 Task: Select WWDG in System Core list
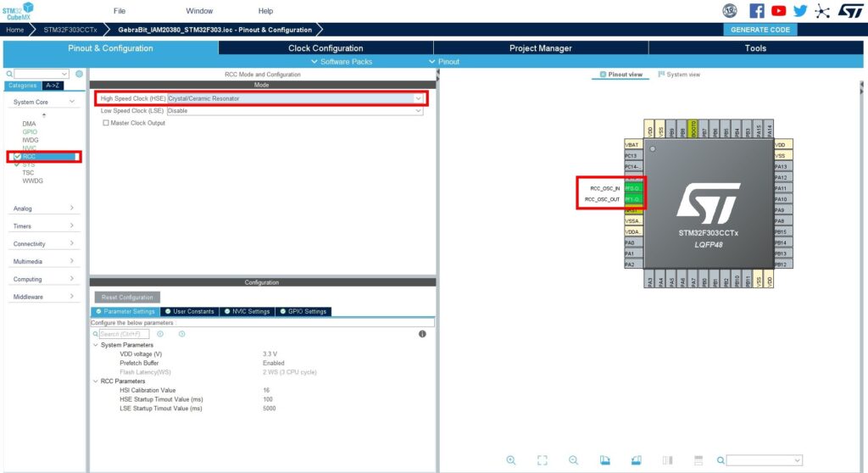pos(33,181)
